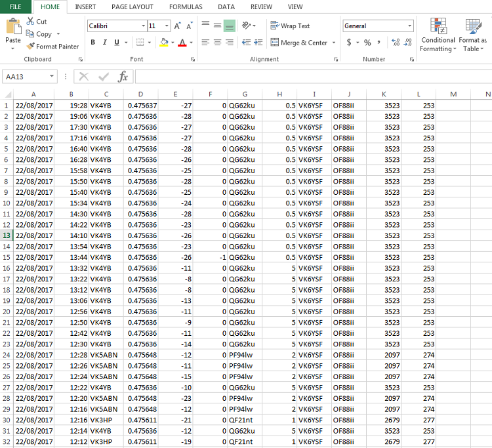The width and height of the screenshot is (492, 448).
Task: Increase font size with the larger A icon
Action: (178, 26)
